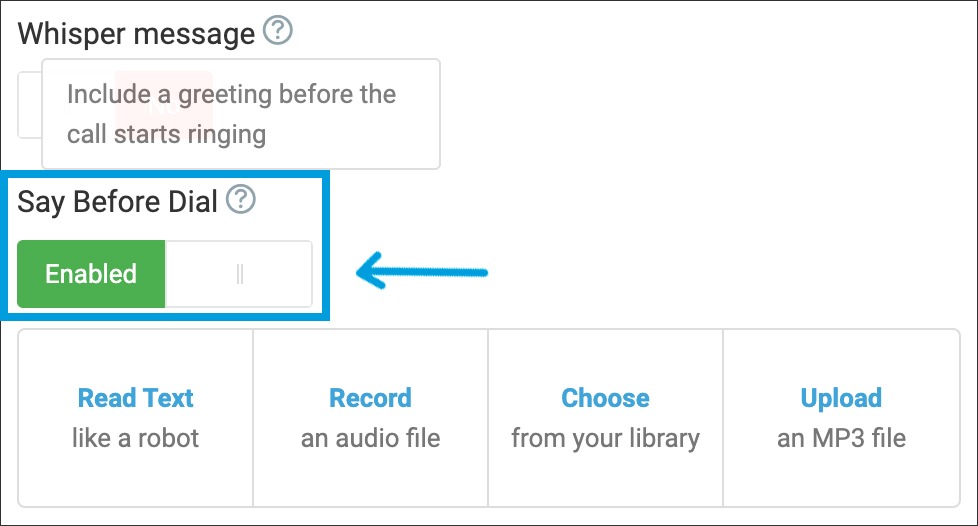Click the "from your library" subtitle
This screenshot has width=978, height=526.
605,438
